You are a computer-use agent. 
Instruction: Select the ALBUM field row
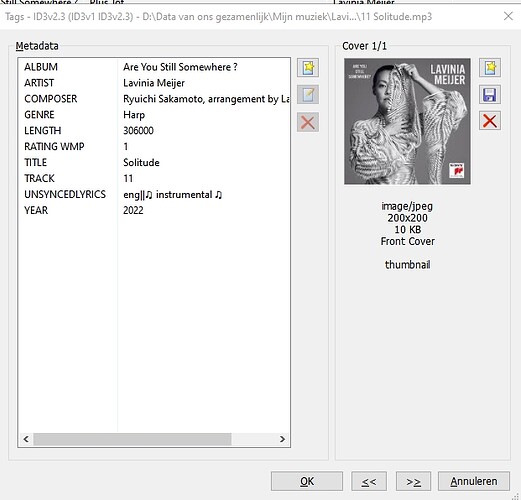click(x=154, y=67)
